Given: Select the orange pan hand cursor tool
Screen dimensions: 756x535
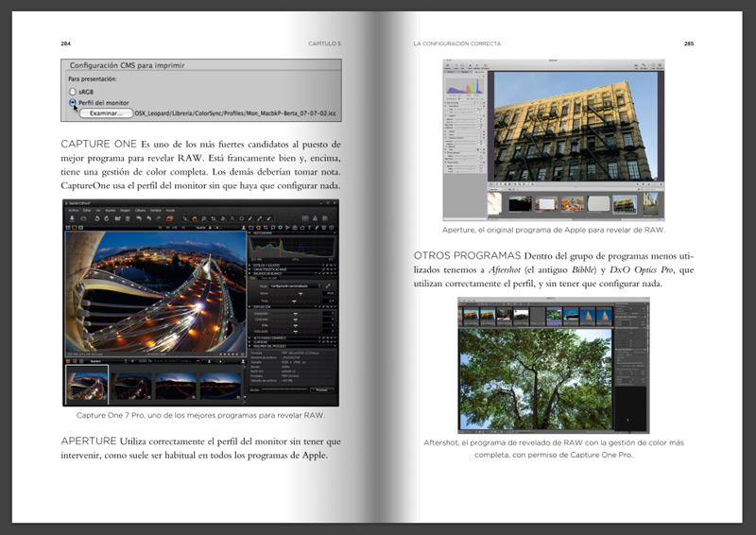Looking at the screenshot, I should (x=195, y=218).
